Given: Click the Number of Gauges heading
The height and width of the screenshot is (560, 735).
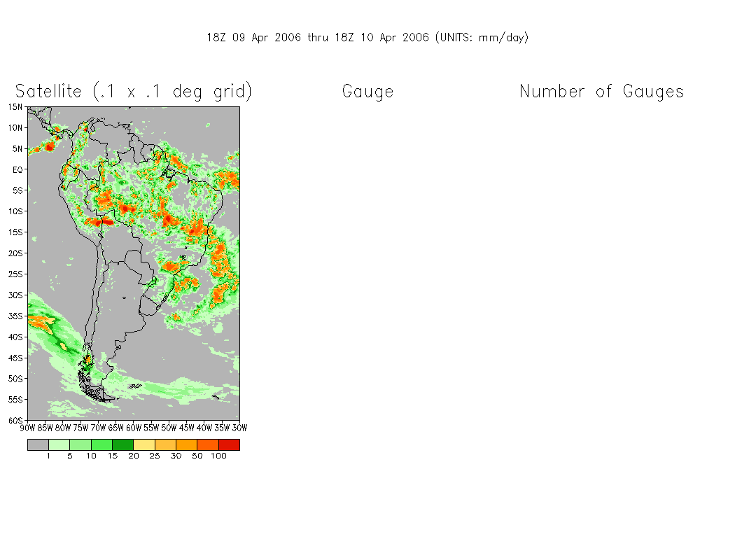Looking at the screenshot, I should coord(601,92).
